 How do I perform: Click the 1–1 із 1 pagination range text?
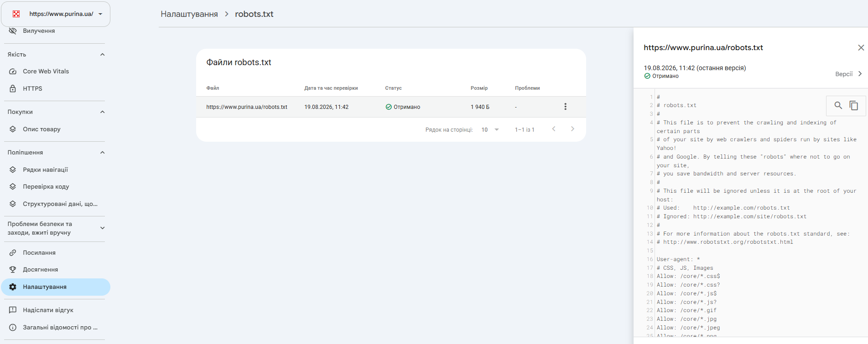point(525,130)
